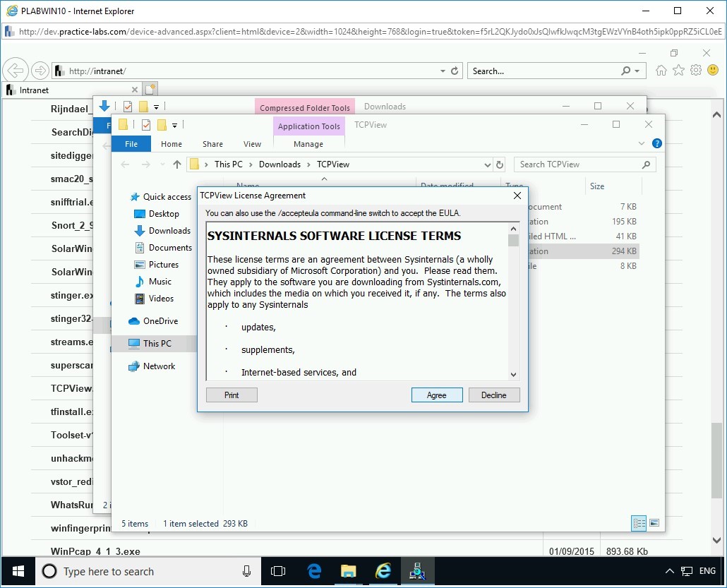The width and height of the screenshot is (727, 588).
Task: Open Properties from the quick access toolbar checkmark icon
Action: click(x=145, y=125)
